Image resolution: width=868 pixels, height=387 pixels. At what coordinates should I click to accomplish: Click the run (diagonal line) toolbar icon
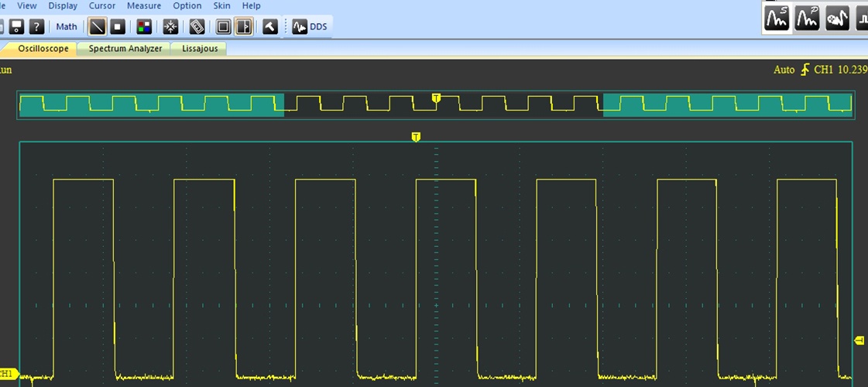(98, 26)
